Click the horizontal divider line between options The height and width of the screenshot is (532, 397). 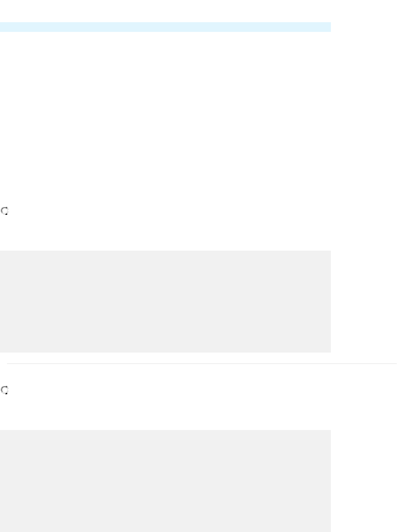pos(201,363)
